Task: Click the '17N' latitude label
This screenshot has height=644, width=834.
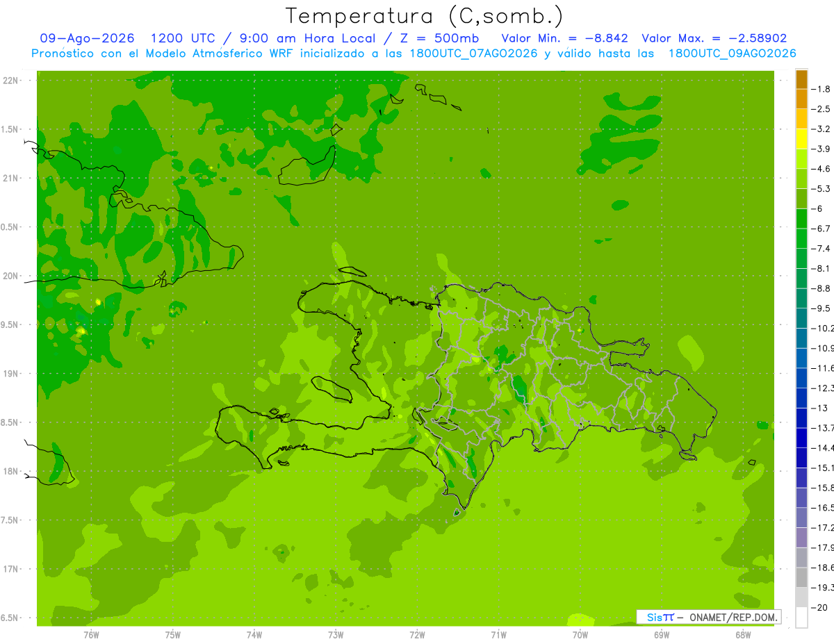Action: pos(12,569)
